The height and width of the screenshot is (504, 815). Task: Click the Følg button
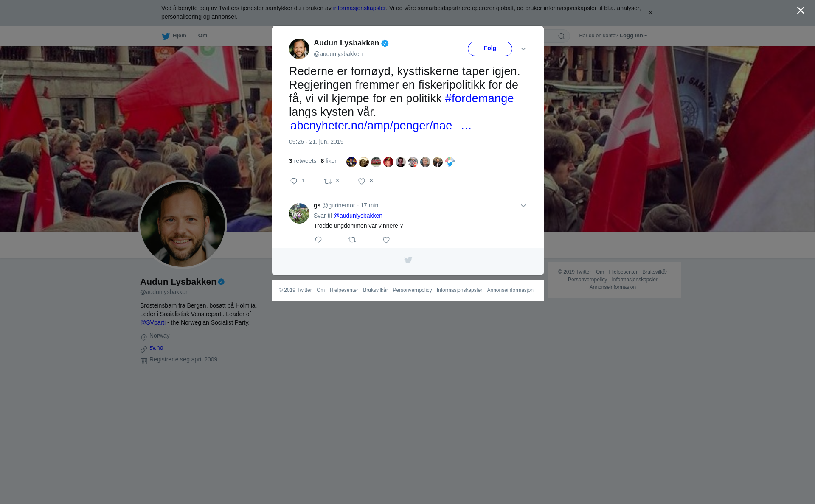490,49
